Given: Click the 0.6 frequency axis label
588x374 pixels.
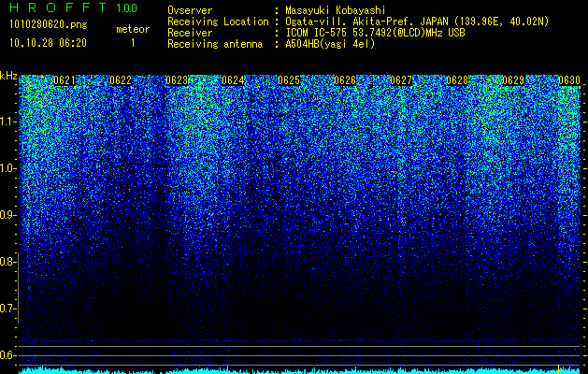Looking at the screenshot, I should pos(8,355).
